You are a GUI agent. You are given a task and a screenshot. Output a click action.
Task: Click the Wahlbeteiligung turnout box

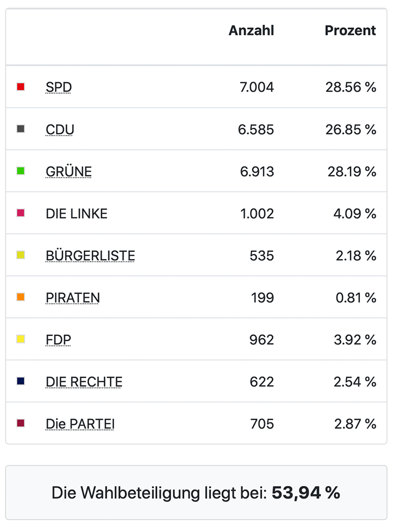click(x=196, y=493)
